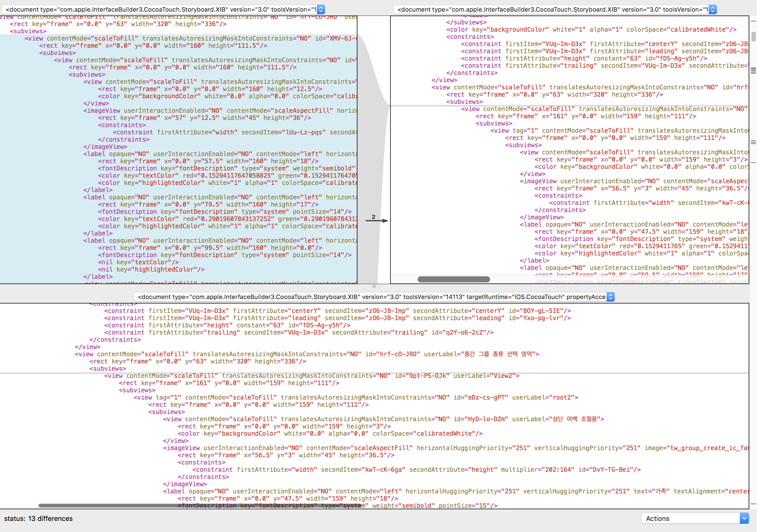Click the root2 userLabel line in merged pane

click(355, 397)
